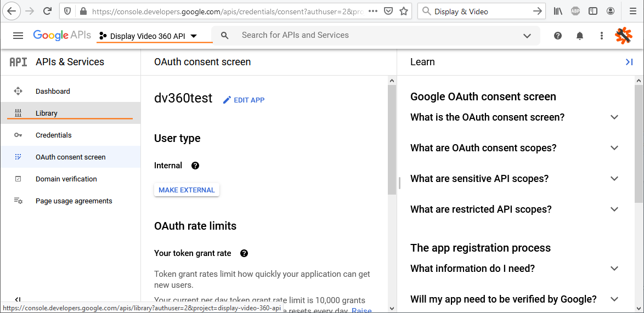Reload the browser page
Viewport: 644px width, 313px height.
48,11
